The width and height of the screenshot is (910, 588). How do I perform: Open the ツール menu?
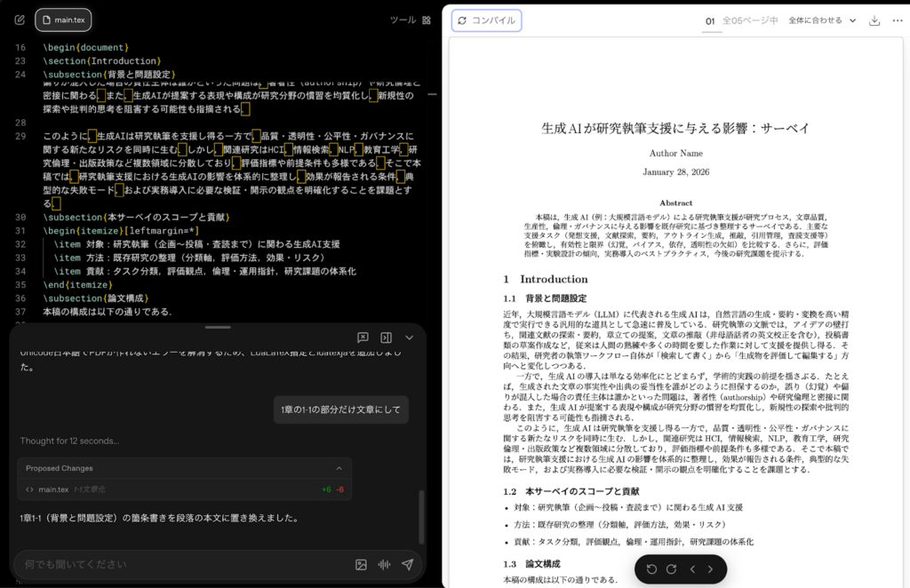(402, 20)
